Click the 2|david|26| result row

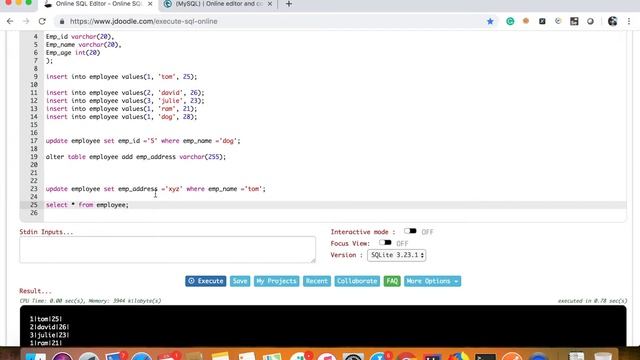point(49,327)
